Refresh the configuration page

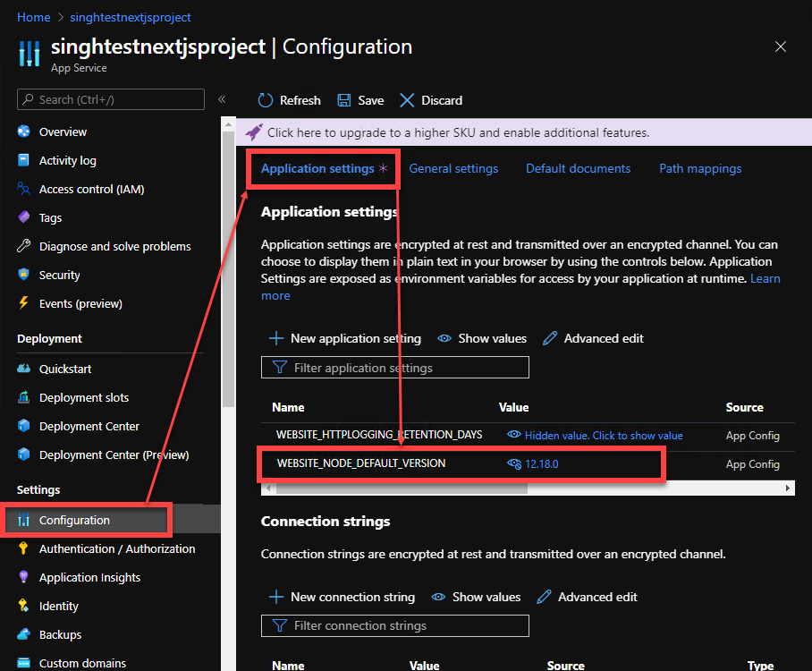288,100
